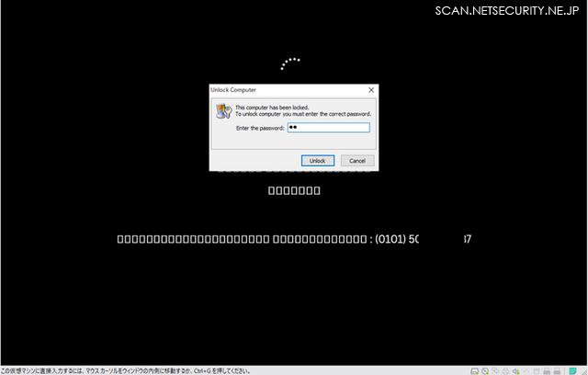Click the last icon at the status bar's end
Image resolution: width=588 pixels, height=375 pixels.
(x=582, y=370)
